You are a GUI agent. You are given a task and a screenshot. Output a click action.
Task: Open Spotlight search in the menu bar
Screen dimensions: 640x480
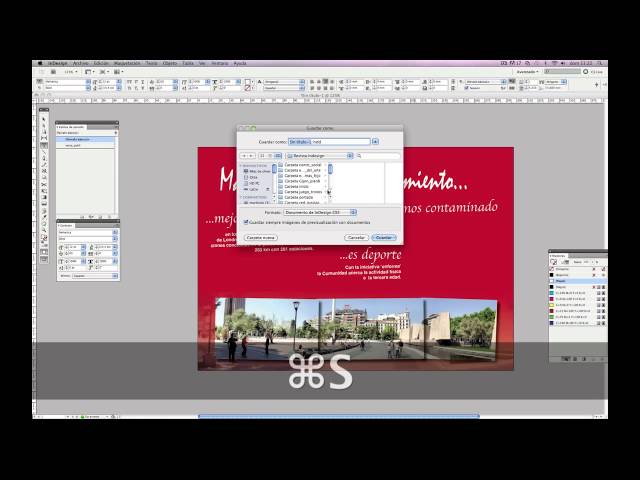coord(600,63)
